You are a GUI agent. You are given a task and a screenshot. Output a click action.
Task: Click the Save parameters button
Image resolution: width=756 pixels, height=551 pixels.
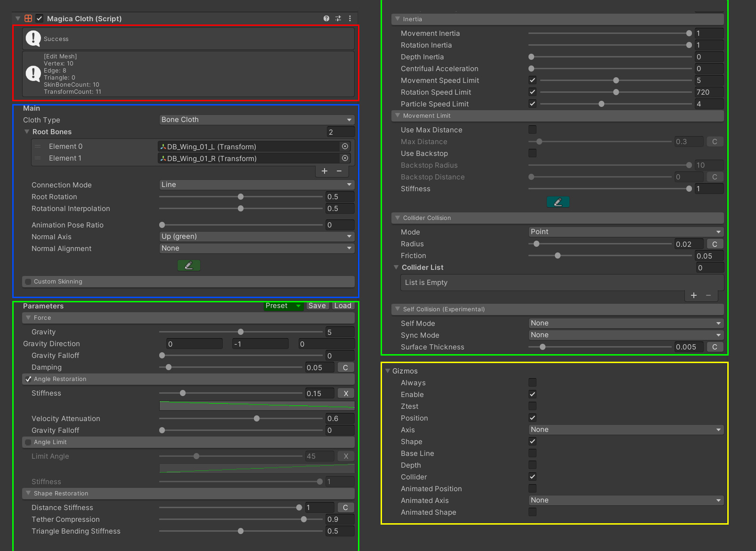coord(317,306)
